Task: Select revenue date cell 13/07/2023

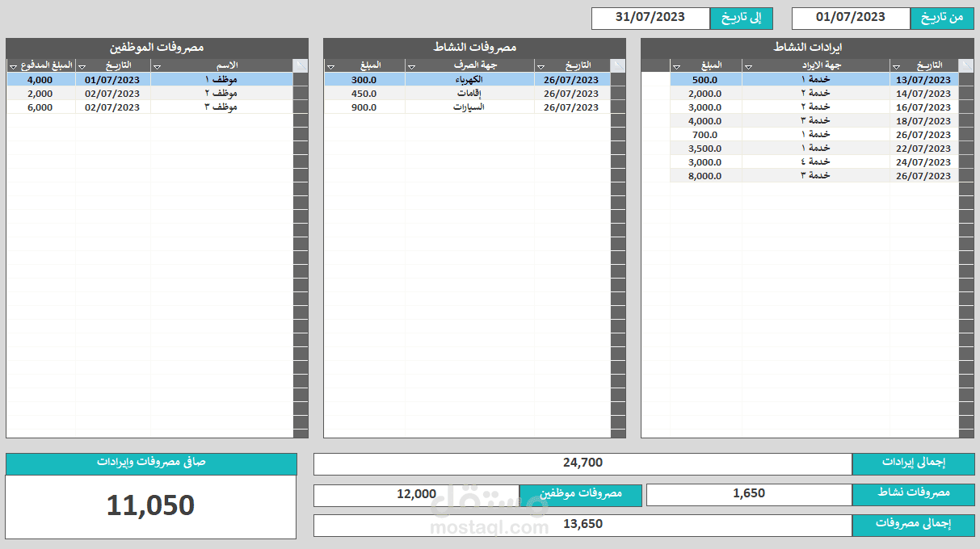Action: click(924, 80)
